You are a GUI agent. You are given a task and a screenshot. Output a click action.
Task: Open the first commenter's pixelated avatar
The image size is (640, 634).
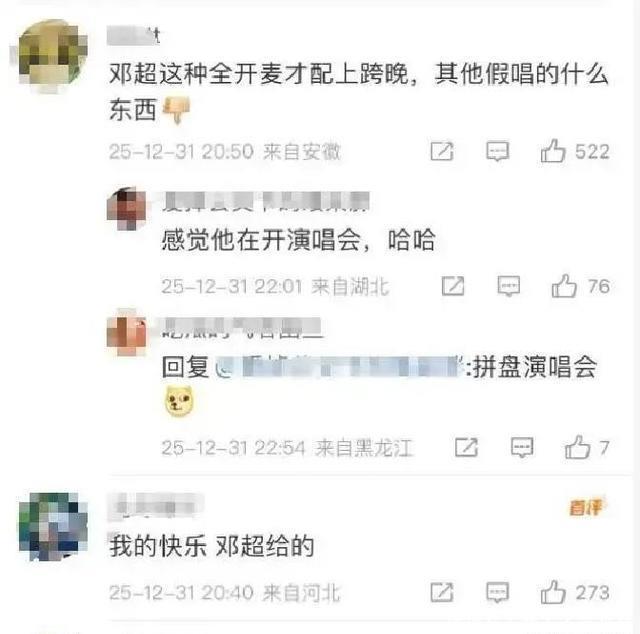pyautogui.click(x=52, y=55)
